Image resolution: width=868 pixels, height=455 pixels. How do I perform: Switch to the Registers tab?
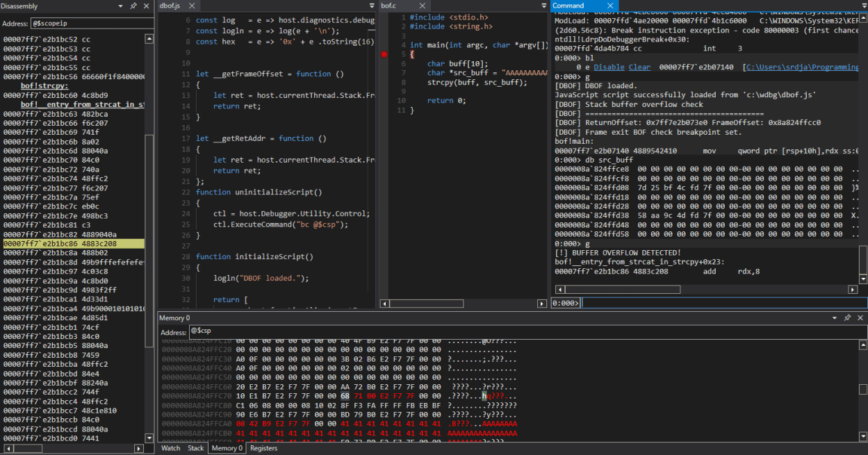(264, 448)
